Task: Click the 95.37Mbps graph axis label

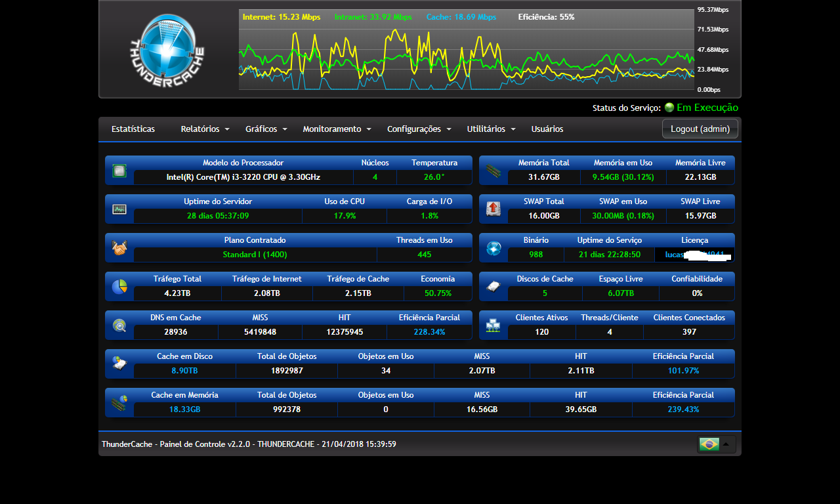Action: pyautogui.click(x=713, y=10)
